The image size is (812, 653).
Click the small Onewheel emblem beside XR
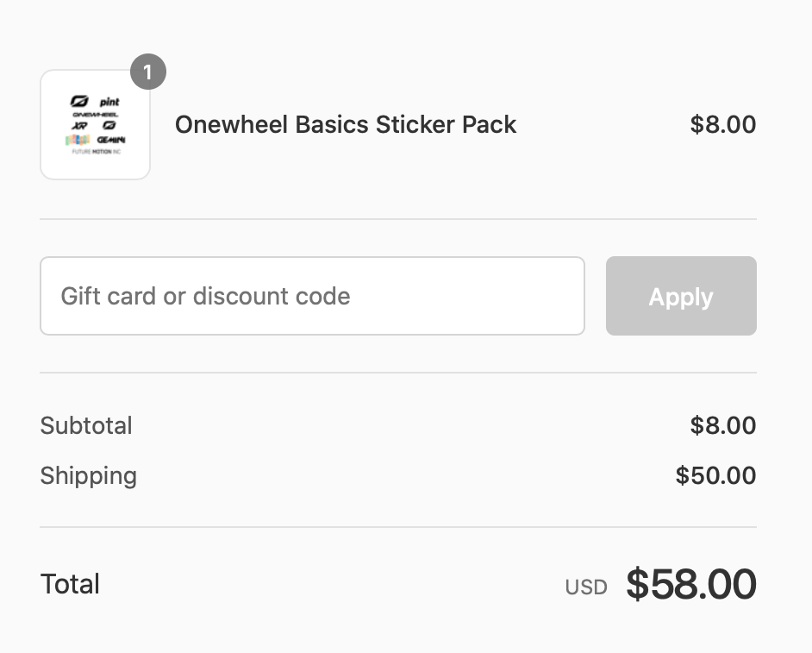pos(109,125)
